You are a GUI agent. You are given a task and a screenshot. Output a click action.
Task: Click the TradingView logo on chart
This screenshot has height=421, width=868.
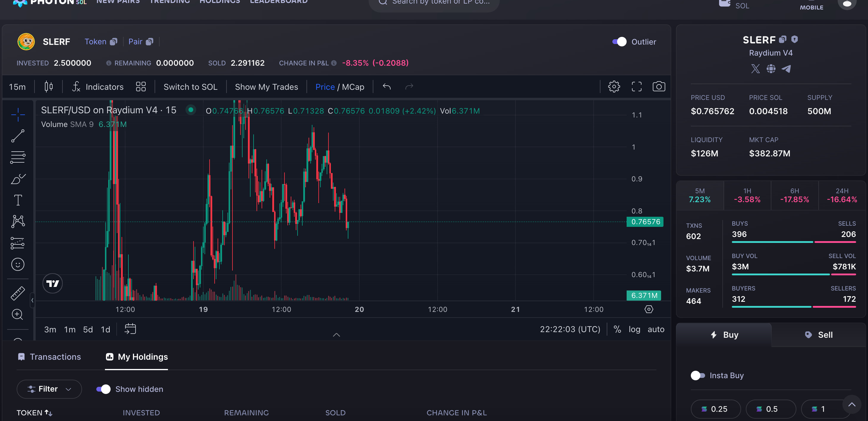click(53, 283)
